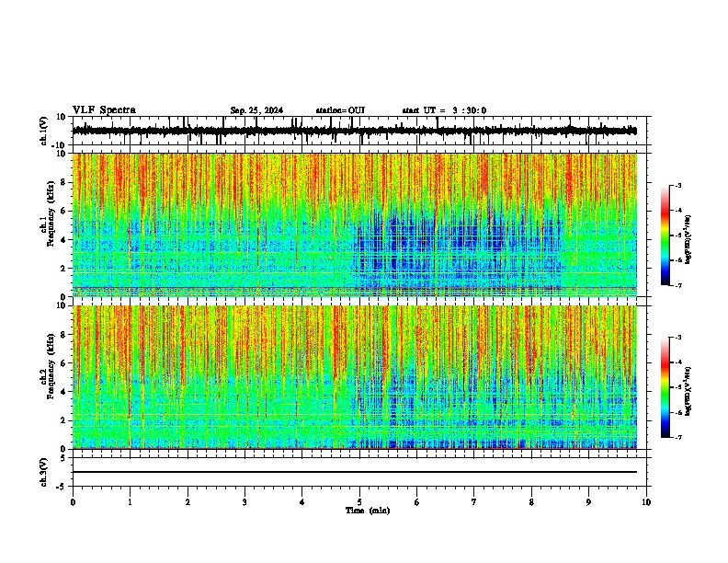Click the time-axis tick label "10" below ch.3

click(x=646, y=502)
